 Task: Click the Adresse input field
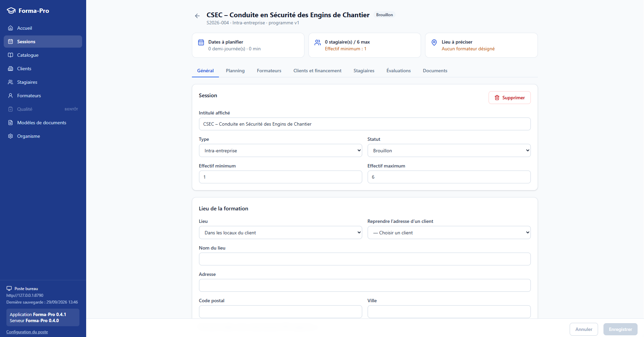(365, 285)
